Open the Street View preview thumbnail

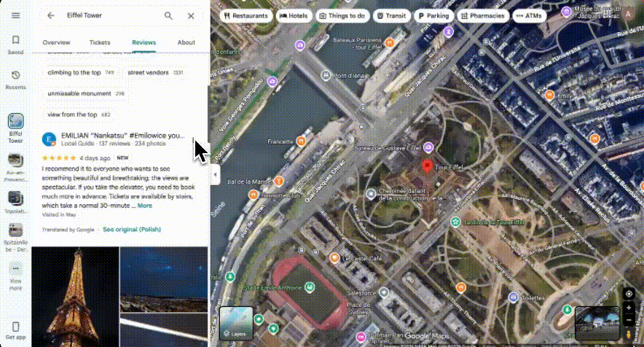click(x=597, y=323)
